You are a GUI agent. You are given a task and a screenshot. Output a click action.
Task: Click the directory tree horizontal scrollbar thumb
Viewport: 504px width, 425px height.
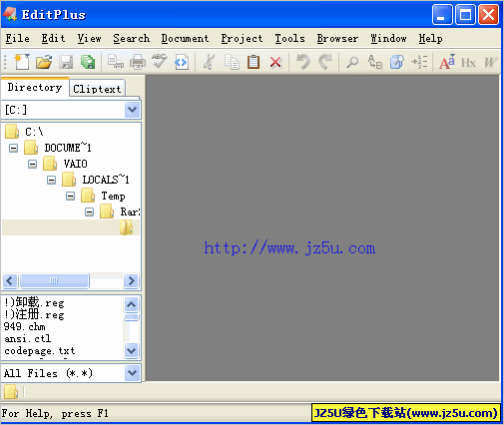click(x=54, y=281)
